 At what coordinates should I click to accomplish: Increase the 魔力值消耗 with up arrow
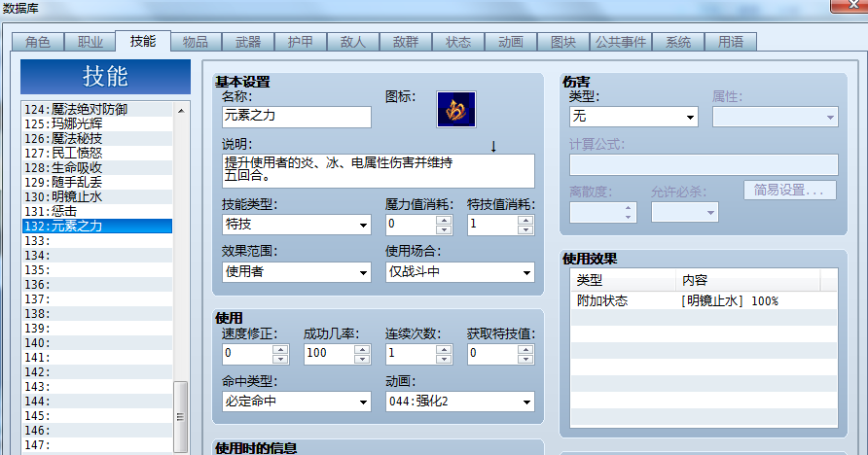[x=444, y=220]
